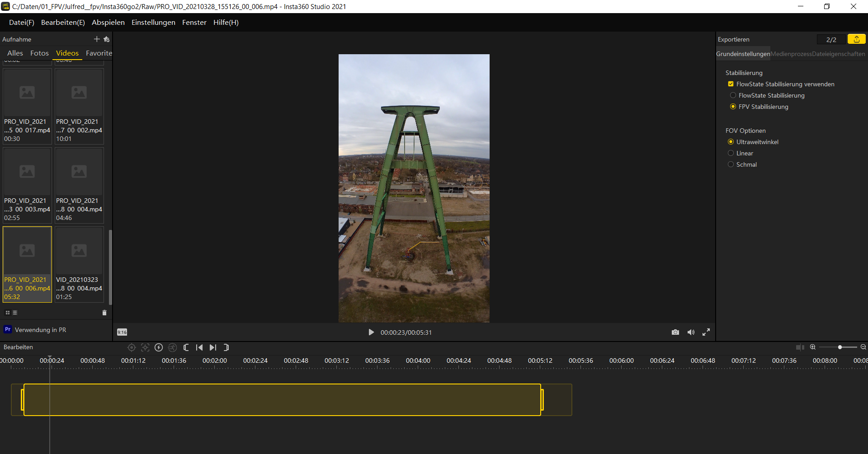Mute audio via the speaker icon
The width and height of the screenshot is (868, 454).
[691, 332]
